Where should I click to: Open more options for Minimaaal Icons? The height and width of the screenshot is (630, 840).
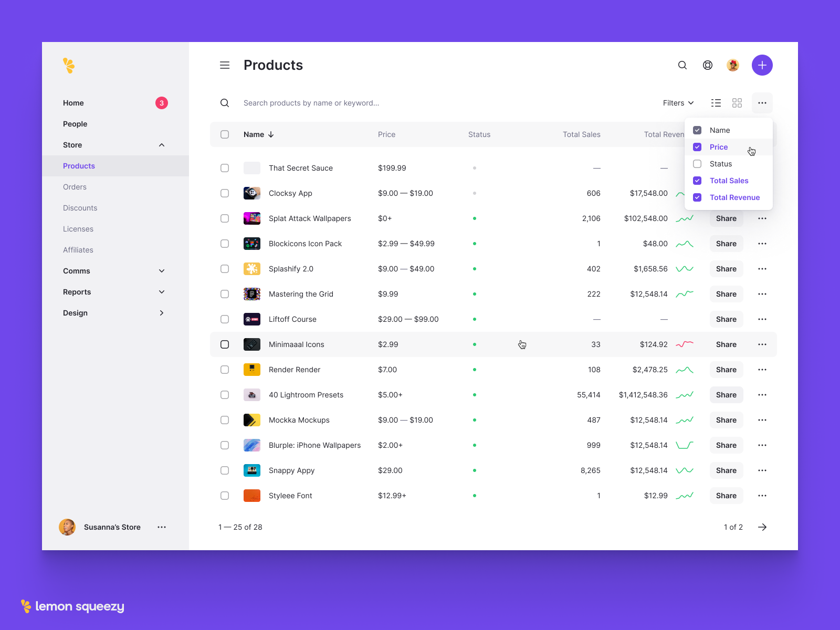point(762,344)
